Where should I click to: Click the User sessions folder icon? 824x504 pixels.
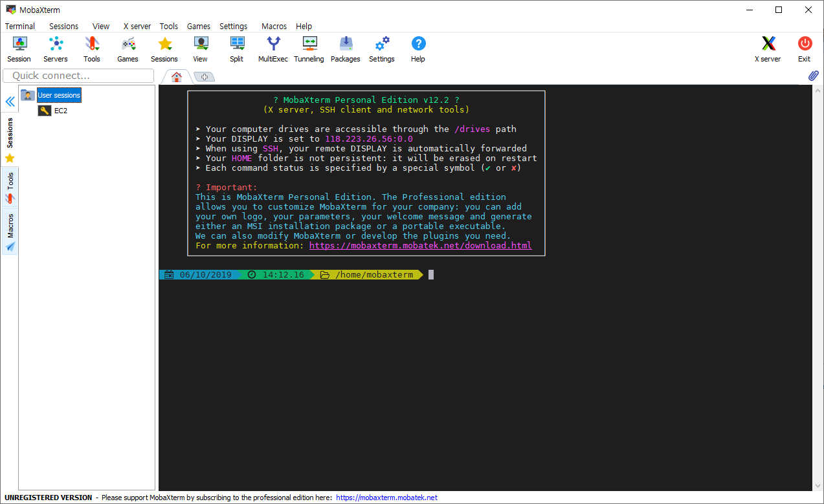[x=28, y=95]
